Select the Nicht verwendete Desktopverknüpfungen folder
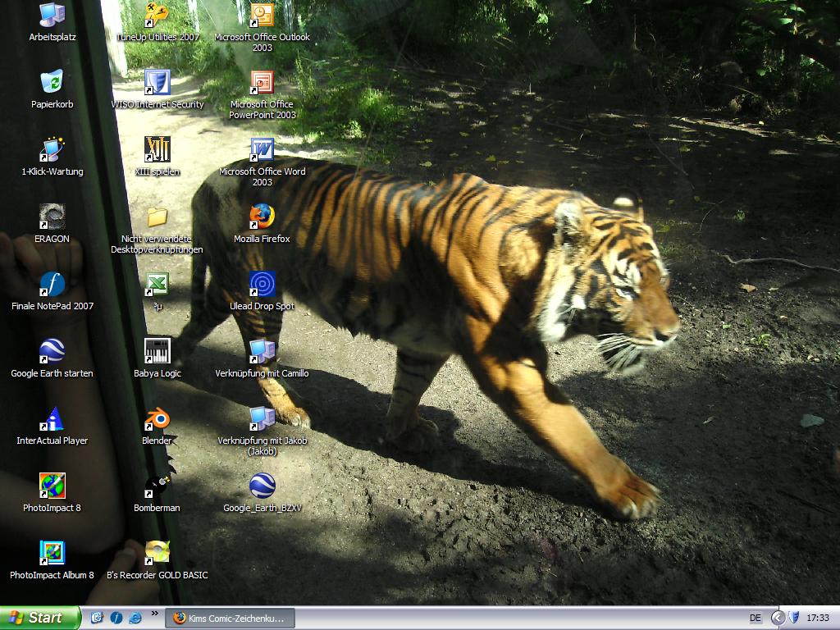The height and width of the screenshot is (630, 840). (157, 217)
